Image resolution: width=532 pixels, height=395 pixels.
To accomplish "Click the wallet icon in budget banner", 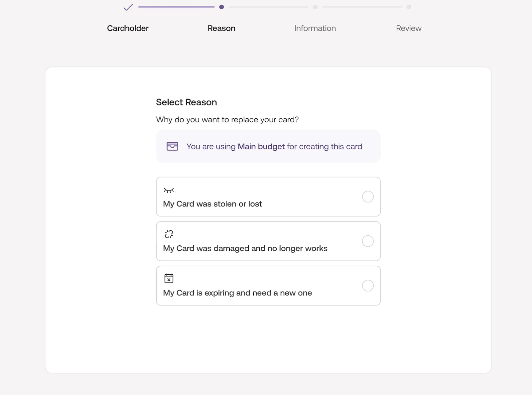I will [172, 146].
